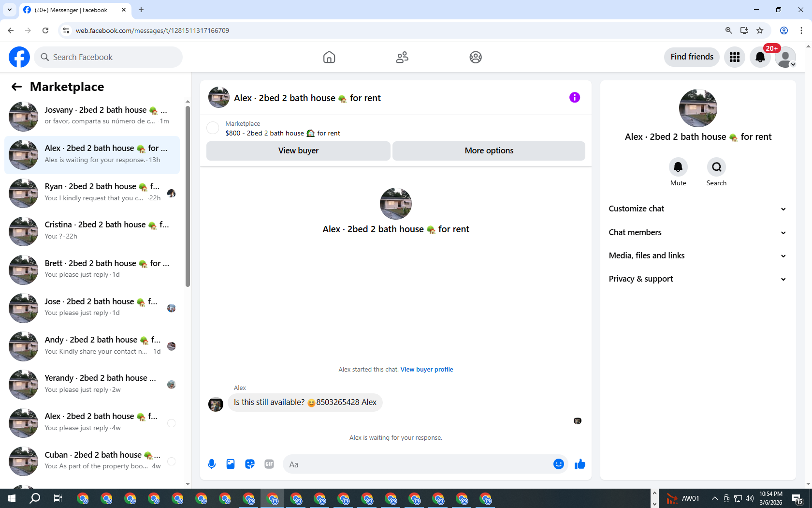Screen dimensions: 812x508
Task: Open the Facebook home logo
Action: 19,57
